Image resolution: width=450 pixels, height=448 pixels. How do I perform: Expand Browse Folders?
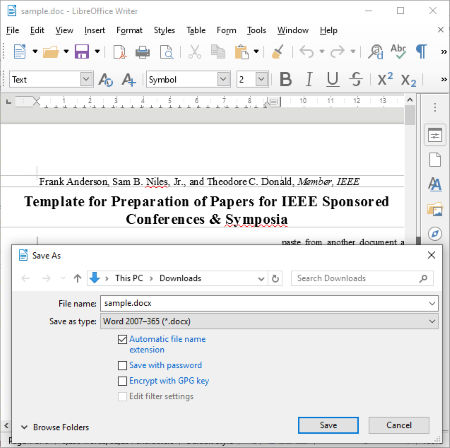(55, 427)
